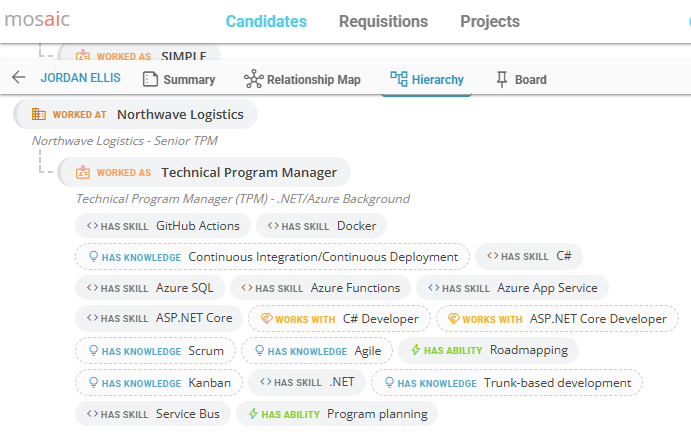Open the Requisitions section
Image resolution: width=691 pixels, height=435 pixels.
(383, 21)
